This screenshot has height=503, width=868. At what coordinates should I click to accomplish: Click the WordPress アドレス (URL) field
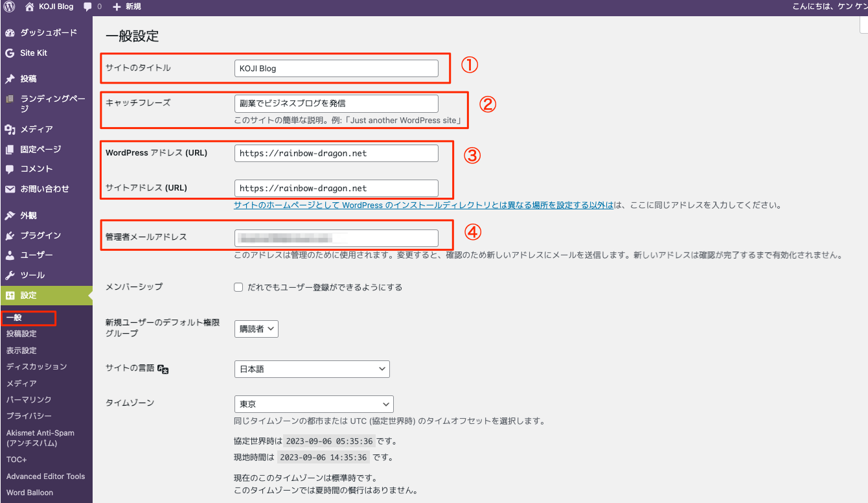click(336, 153)
